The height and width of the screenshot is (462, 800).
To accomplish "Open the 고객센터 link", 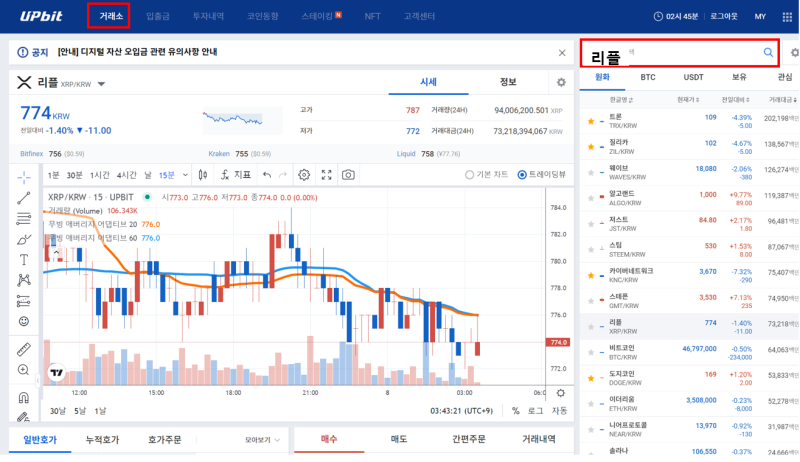I will 419,16.
